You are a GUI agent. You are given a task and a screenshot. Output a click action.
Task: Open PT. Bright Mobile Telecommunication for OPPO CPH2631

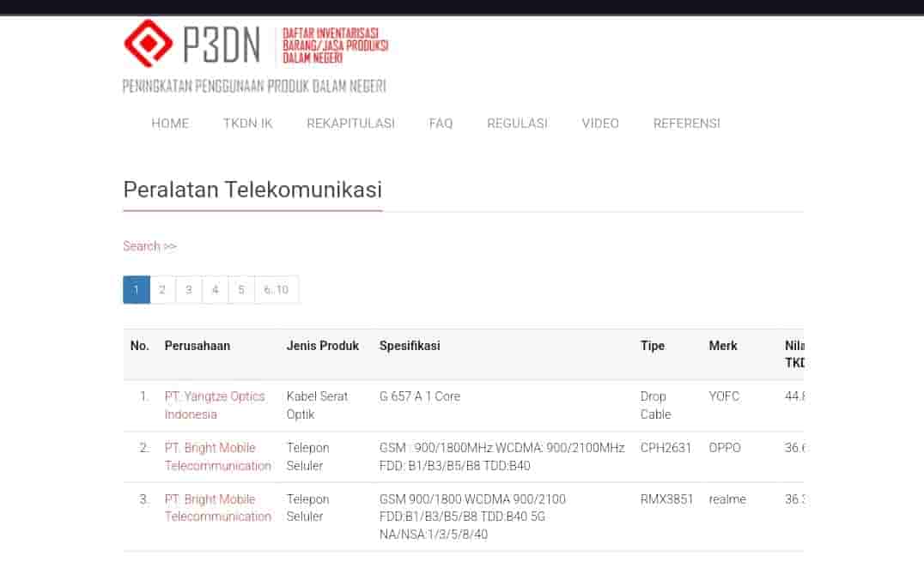(218, 456)
